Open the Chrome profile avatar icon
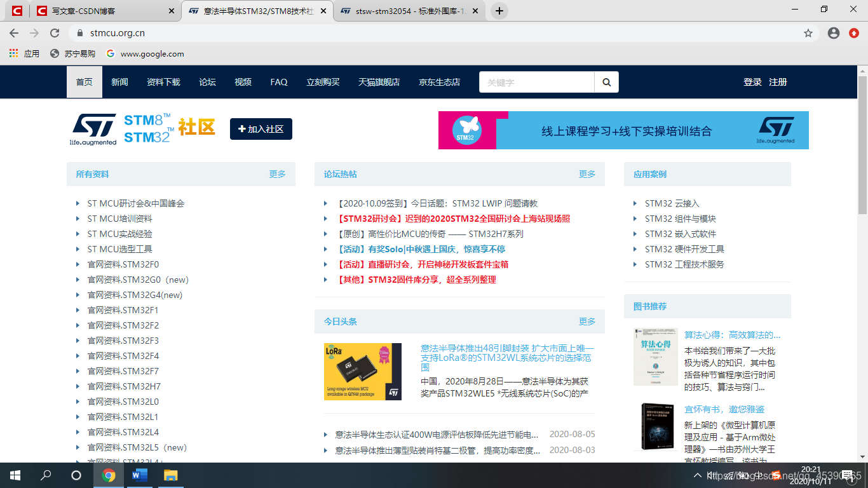Screen dimensions: 868x488 click(x=834, y=33)
